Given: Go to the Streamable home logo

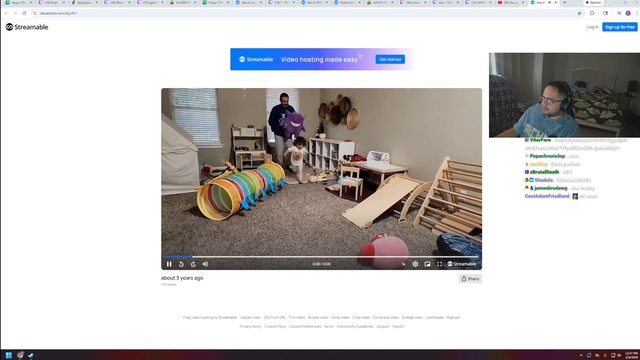Looking at the screenshot, I should pyautogui.click(x=27, y=27).
